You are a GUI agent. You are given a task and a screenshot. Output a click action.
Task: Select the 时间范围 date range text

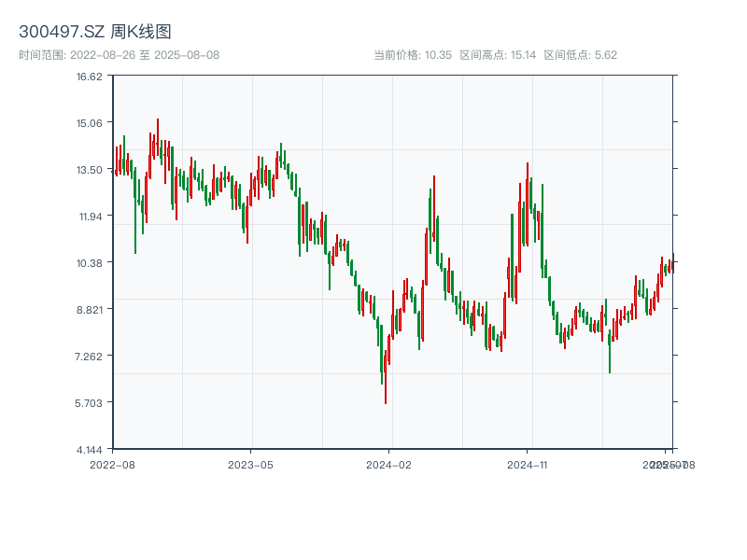coord(119,55)
